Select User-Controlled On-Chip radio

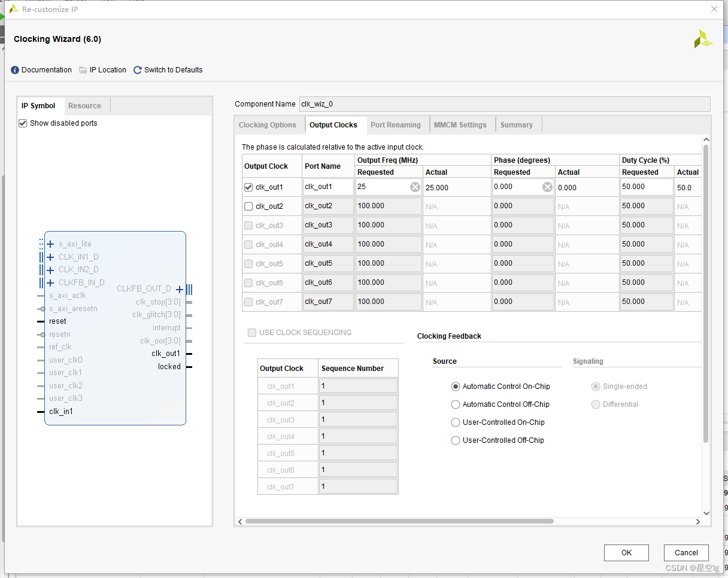click(456, 422)
